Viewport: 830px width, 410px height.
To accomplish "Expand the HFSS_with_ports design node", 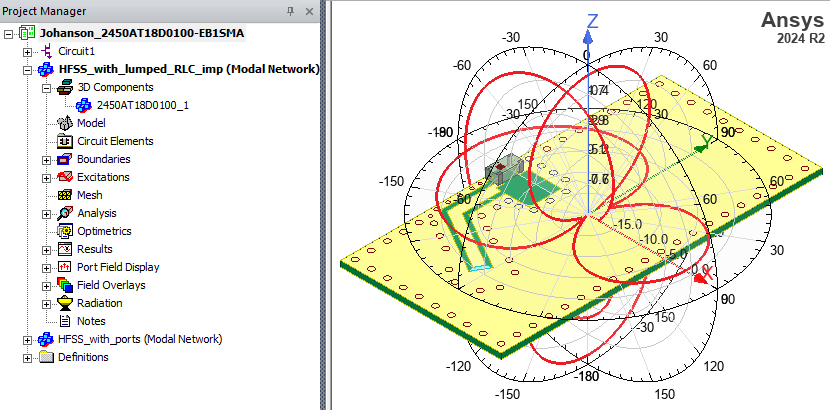I will [x=27, y=340].
